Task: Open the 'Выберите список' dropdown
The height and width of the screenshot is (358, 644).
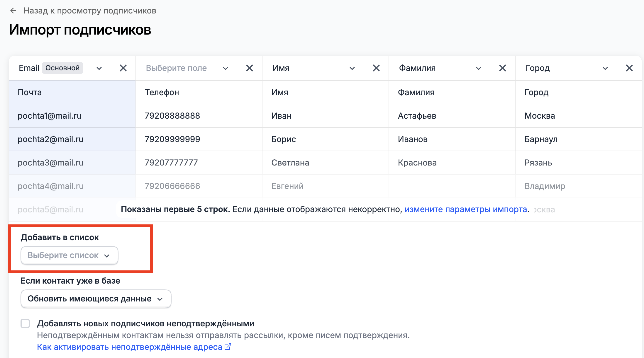Action: (x=70, y=255)
